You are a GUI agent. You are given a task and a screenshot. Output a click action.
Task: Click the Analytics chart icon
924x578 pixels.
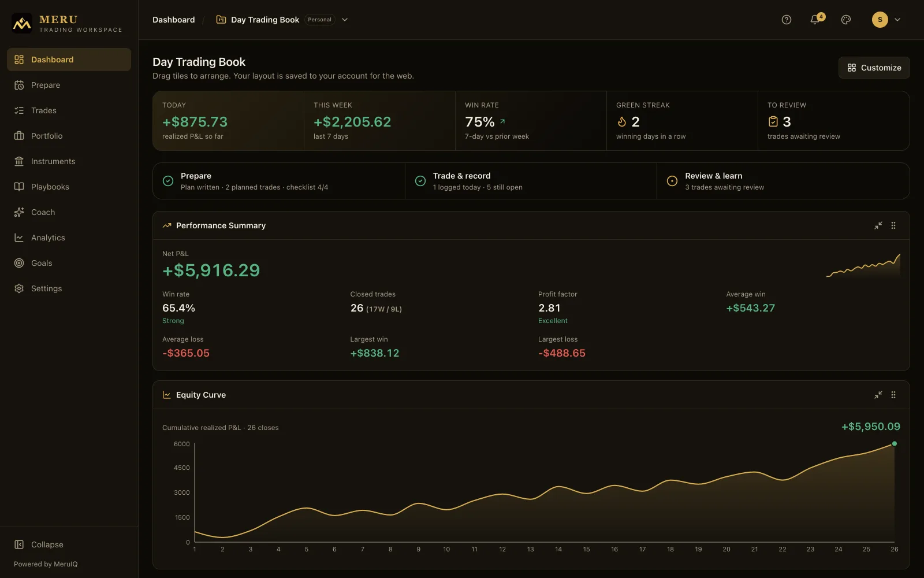point(19,238)
